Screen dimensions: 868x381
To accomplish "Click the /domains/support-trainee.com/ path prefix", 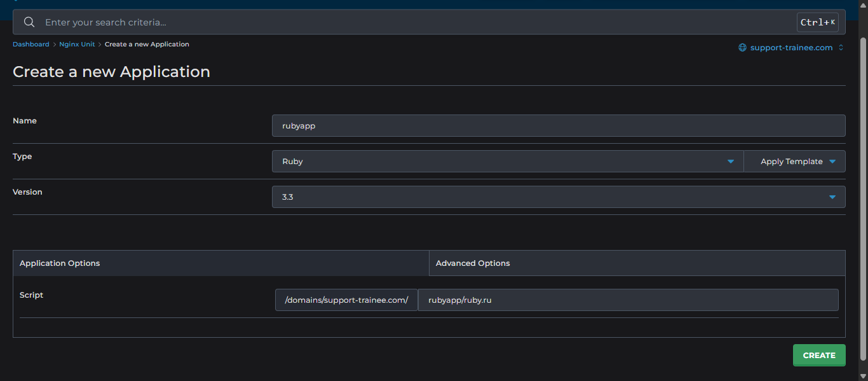I will tap(346, 300).
